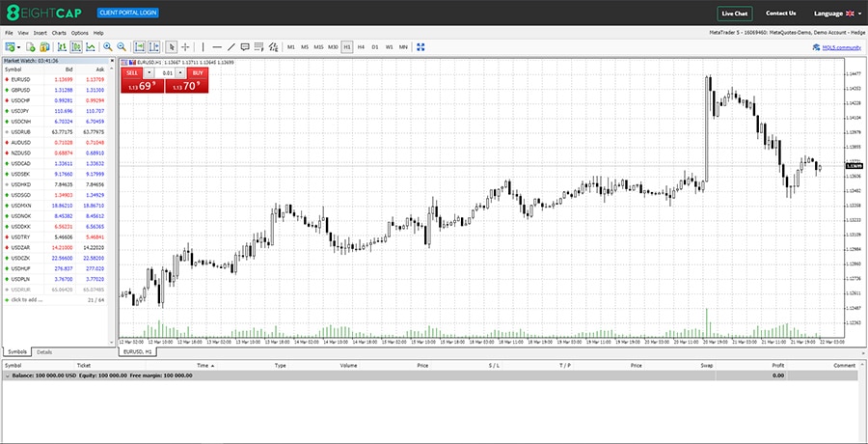Collapse the Balance summary row

tap(7, 375)
